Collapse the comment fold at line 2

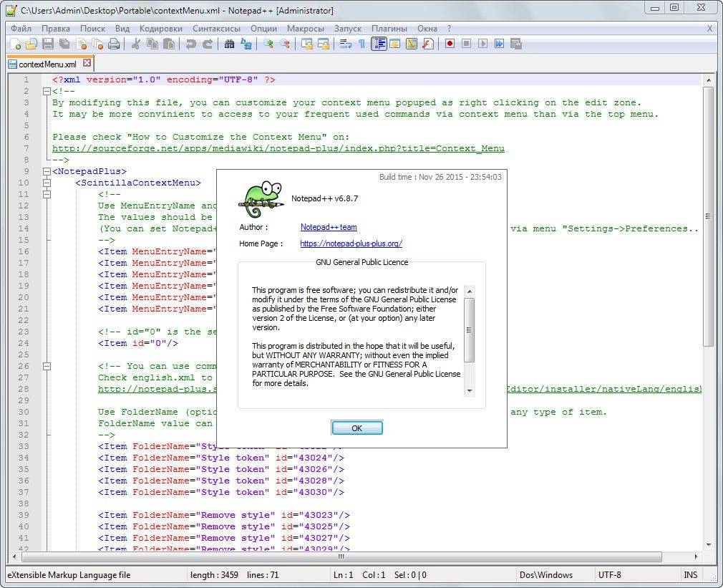(x=47, y=91)
